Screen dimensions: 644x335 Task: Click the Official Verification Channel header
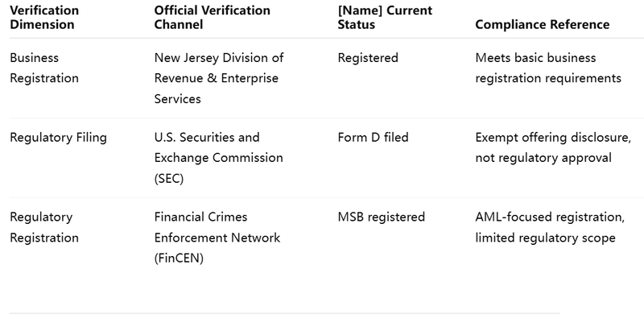(x=212, y=17)
